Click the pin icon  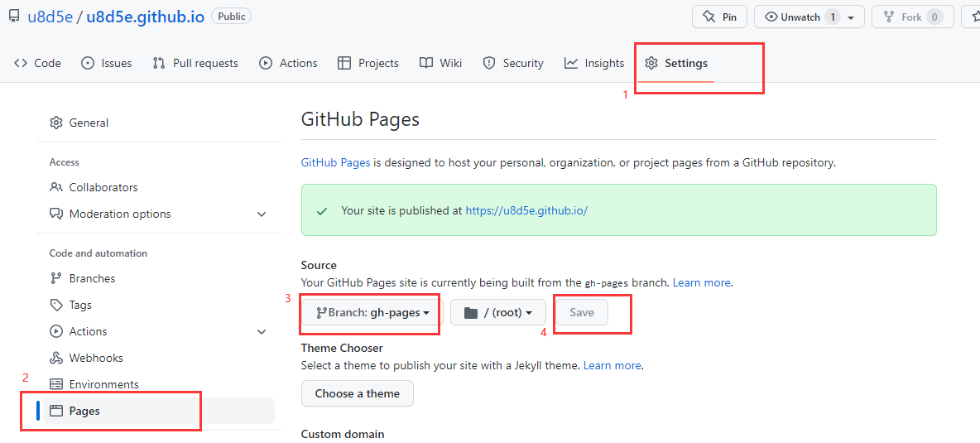[x=709, y=17]
